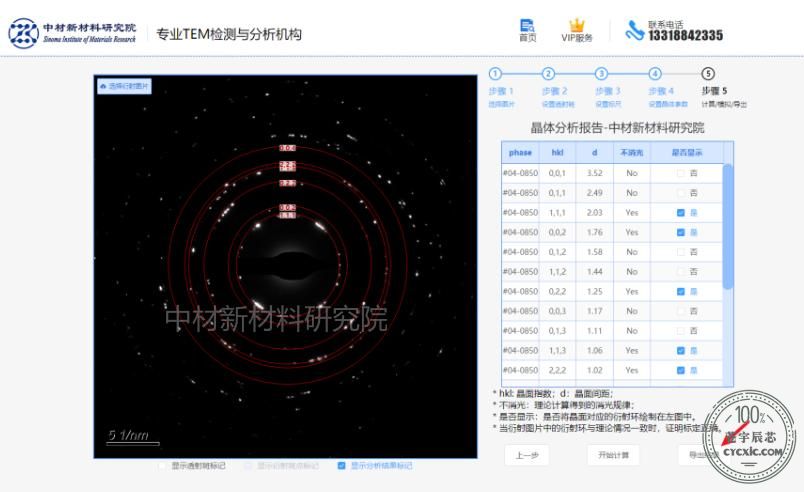
Task: Enable display for hkl 0,0,1 row
Action: point(680,173)
